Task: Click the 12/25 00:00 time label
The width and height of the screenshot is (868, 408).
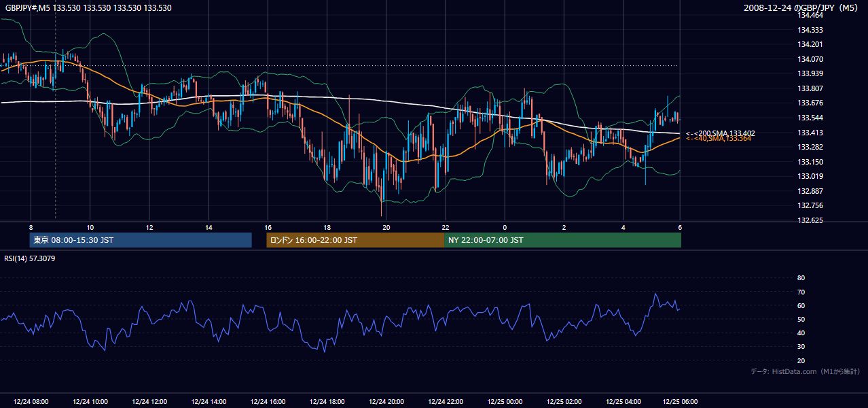Action: pyautogui.click(x=505, y=401)
